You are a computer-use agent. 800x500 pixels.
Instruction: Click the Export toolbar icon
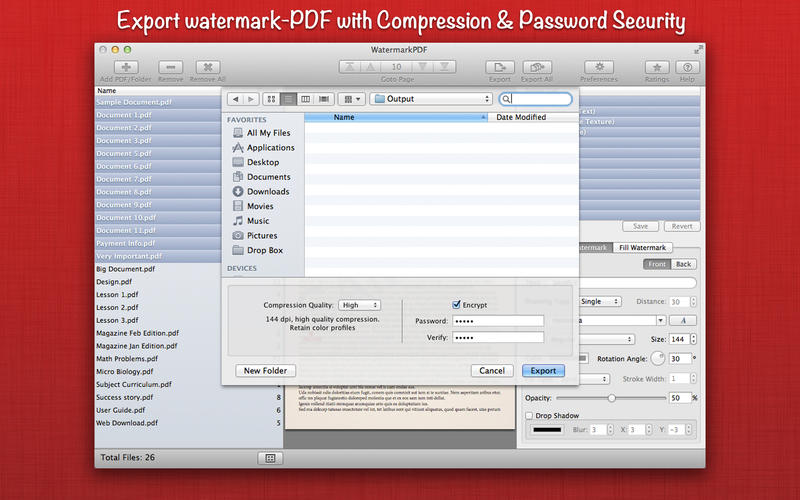500,67
